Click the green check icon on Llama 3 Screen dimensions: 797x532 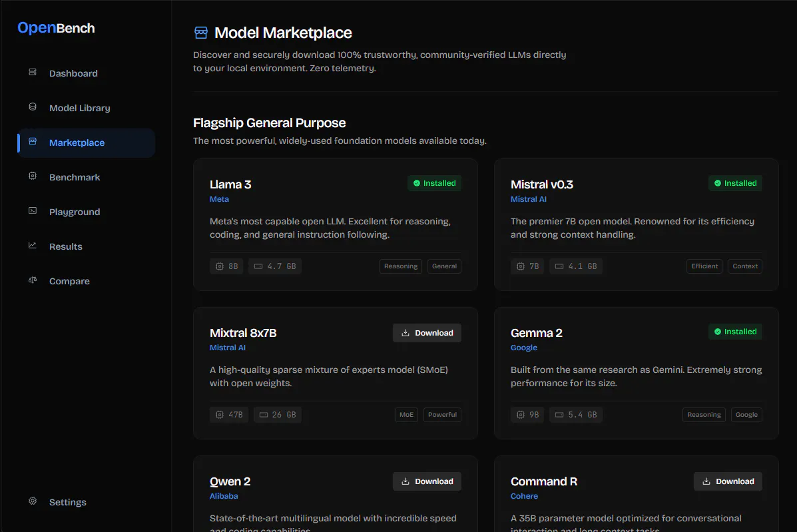point(417,183)
